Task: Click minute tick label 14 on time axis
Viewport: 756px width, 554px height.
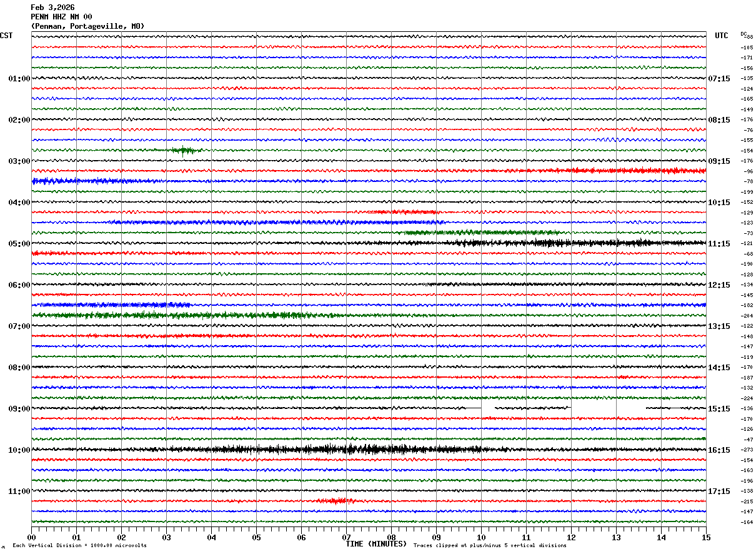Action: [x=661, y=537]
